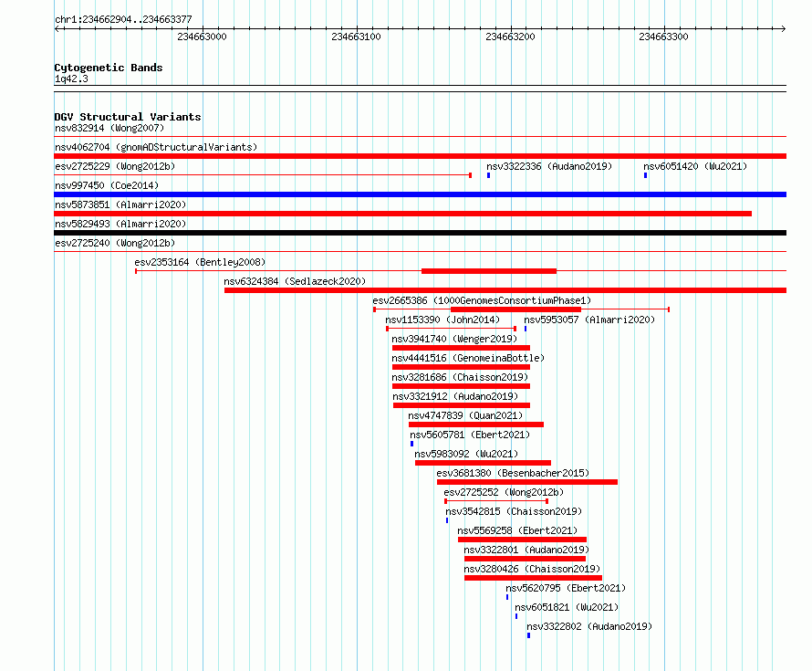Click the nsv5605781 (Ebert2021) label

(470, 435)
